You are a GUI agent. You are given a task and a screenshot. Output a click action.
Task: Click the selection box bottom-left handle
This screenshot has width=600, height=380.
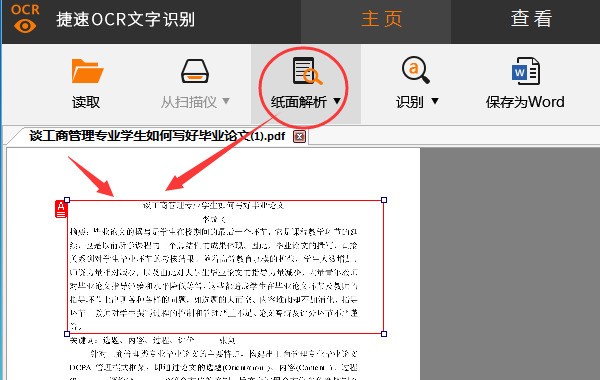click(x=67, y=334)
